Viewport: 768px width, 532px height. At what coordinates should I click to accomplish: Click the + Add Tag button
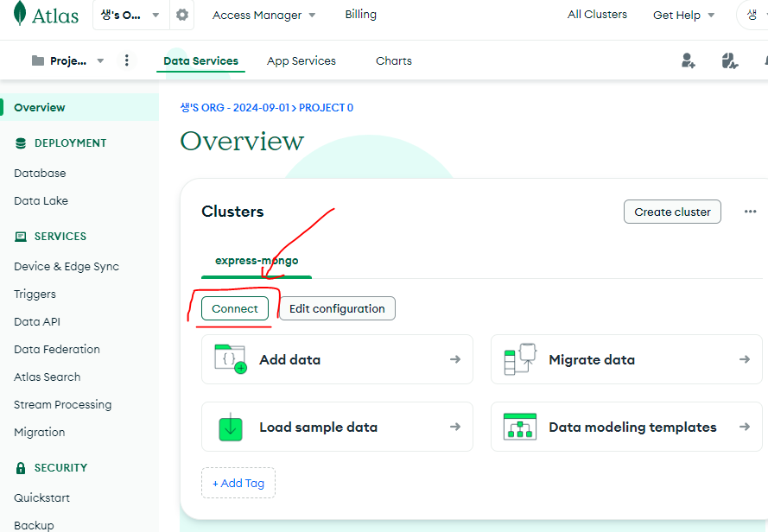click(x=238, y=483)
